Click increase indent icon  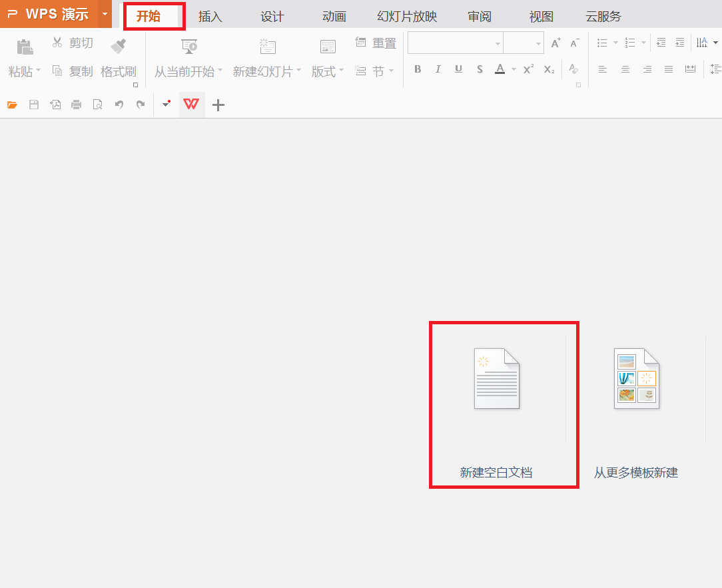pyautogui.click(x=679, y=43)
